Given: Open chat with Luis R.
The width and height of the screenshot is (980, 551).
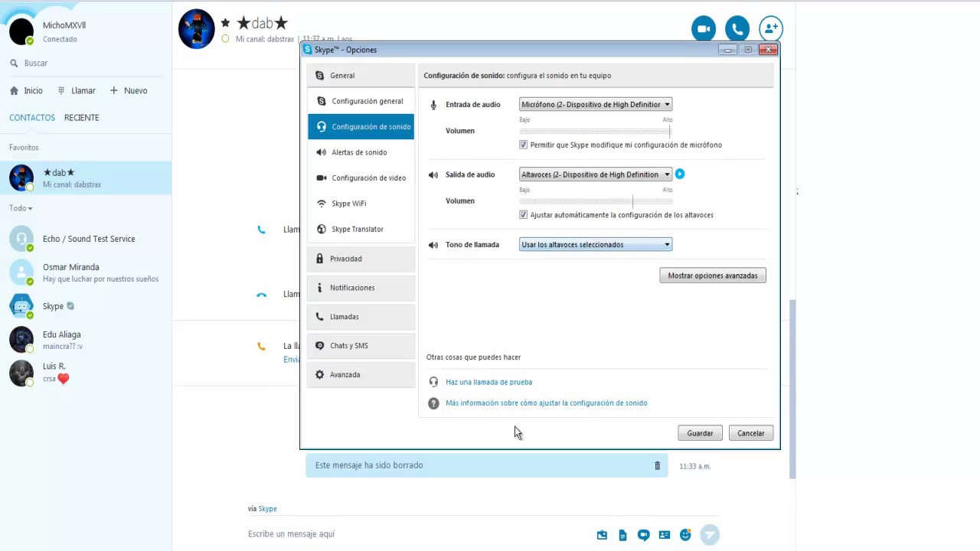Looking at the screenshot, I should pyautogui.click(x=86, y=372).
